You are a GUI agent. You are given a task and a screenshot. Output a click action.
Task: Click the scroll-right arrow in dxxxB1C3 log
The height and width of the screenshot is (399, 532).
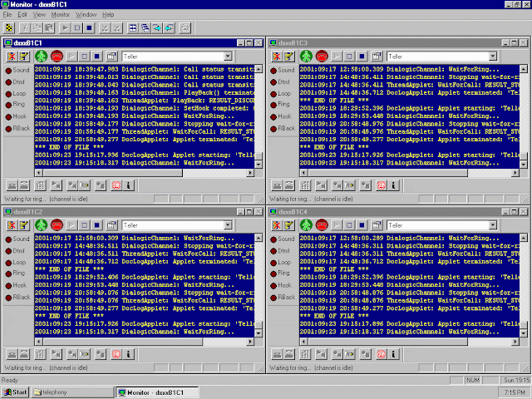pyautogui.click(x=515, y=173)
